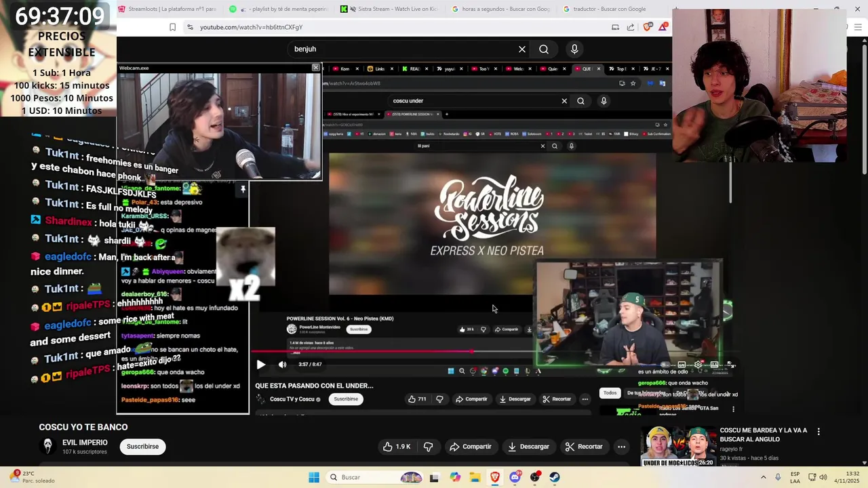The height and width of the screenshot is (488, 868).
Task: Click Suscribirse beside PowerLine Montevideo
Action: pos(359,329)
